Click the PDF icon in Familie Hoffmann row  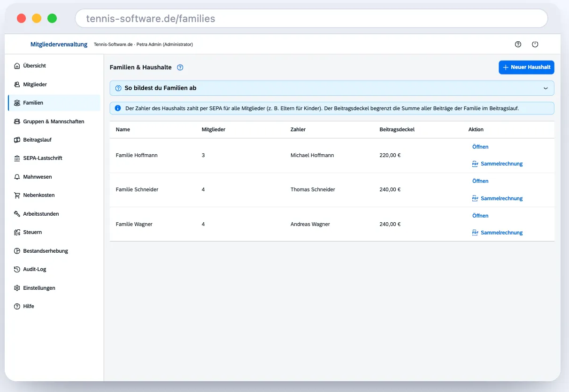475,164
